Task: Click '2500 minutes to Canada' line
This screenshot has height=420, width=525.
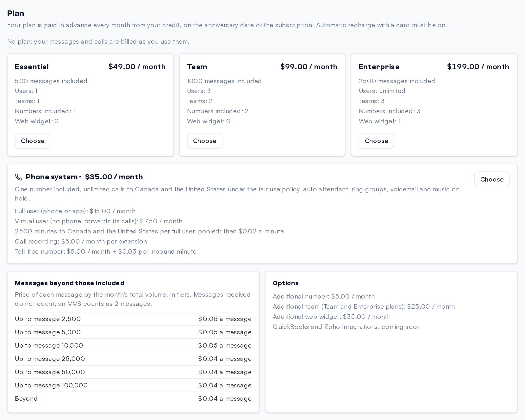Action: [149, 232]
